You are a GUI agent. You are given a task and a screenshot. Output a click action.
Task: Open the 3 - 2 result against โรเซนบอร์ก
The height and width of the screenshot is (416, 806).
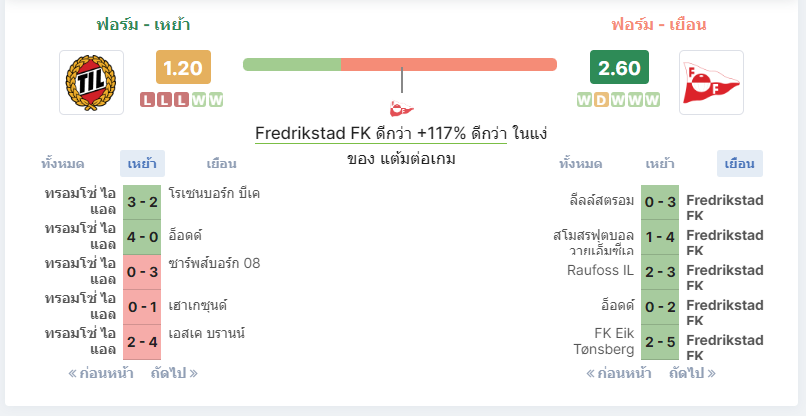[142, 203]
